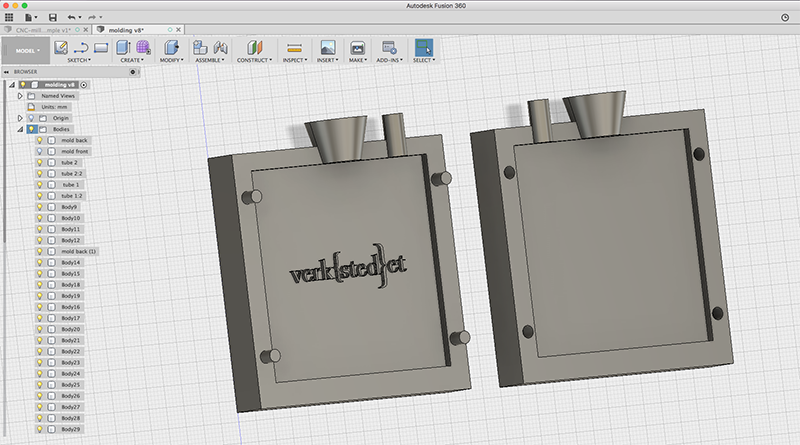Toggle visibility bulb of Origin folder
The image size is (800, 445).
[x=32, y=118]
